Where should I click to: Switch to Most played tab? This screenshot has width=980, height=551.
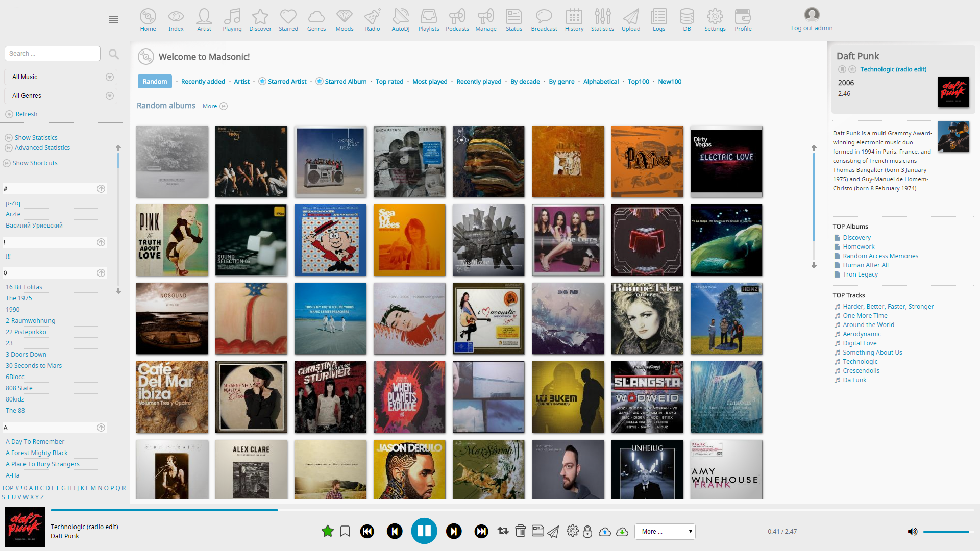pyautogui.click(x=430, y=82)
